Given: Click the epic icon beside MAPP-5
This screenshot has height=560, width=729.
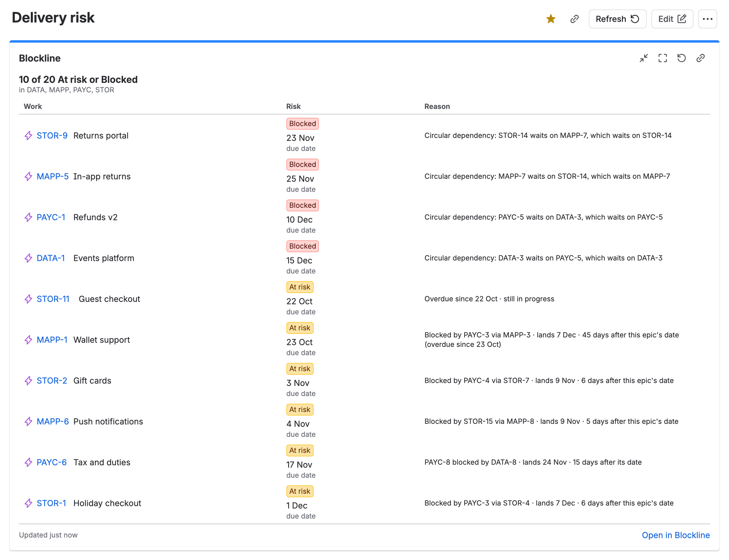Looking at the screenshot, I should click(28, 176).
